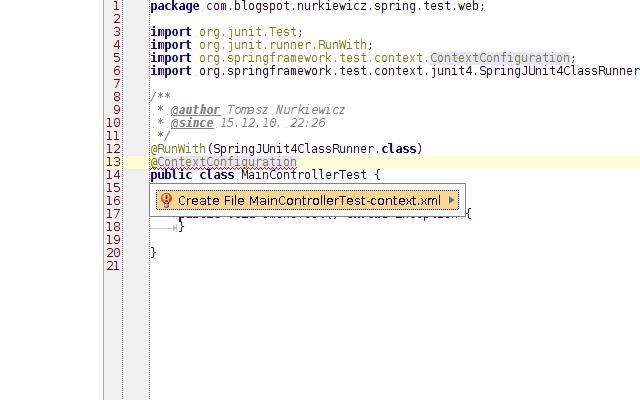Click line number 21 at file end

113,266
